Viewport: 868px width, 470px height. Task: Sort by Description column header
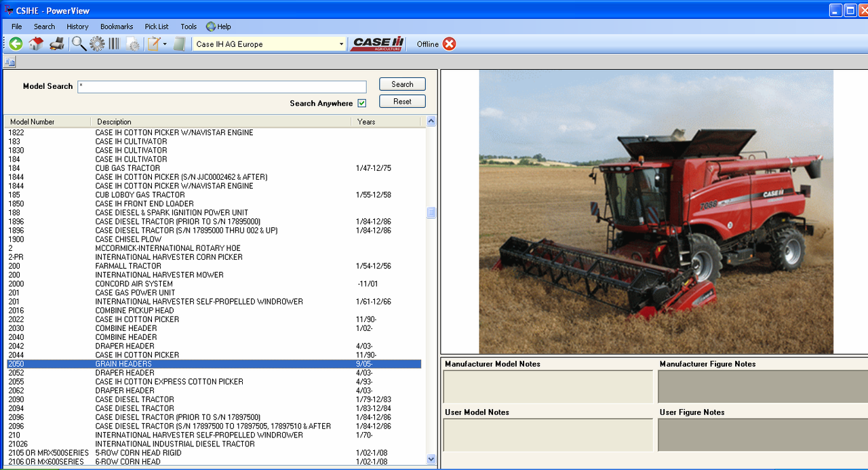[221, 121]
